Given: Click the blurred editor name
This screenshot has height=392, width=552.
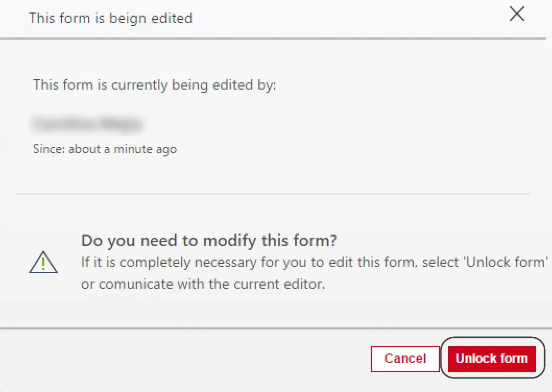Looking at the screenshot, I should tap(87, 124).
